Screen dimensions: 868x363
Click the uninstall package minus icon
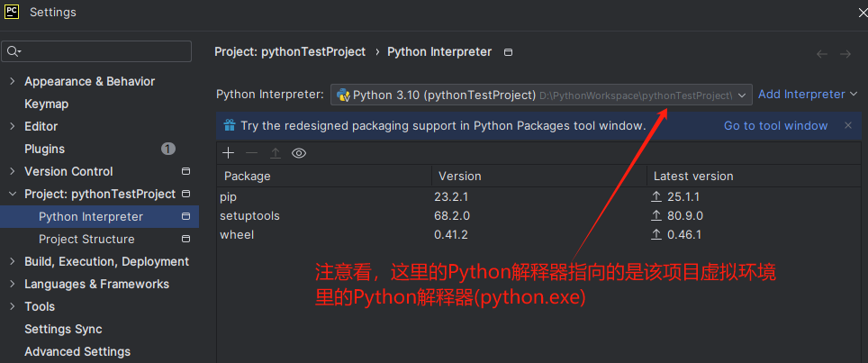point(252,153)
